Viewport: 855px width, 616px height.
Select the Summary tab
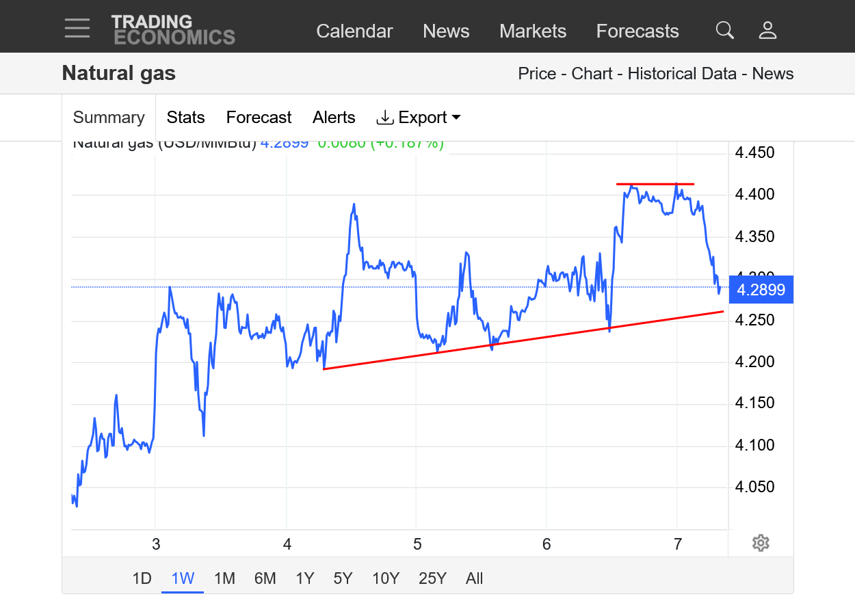coord(109,118)
